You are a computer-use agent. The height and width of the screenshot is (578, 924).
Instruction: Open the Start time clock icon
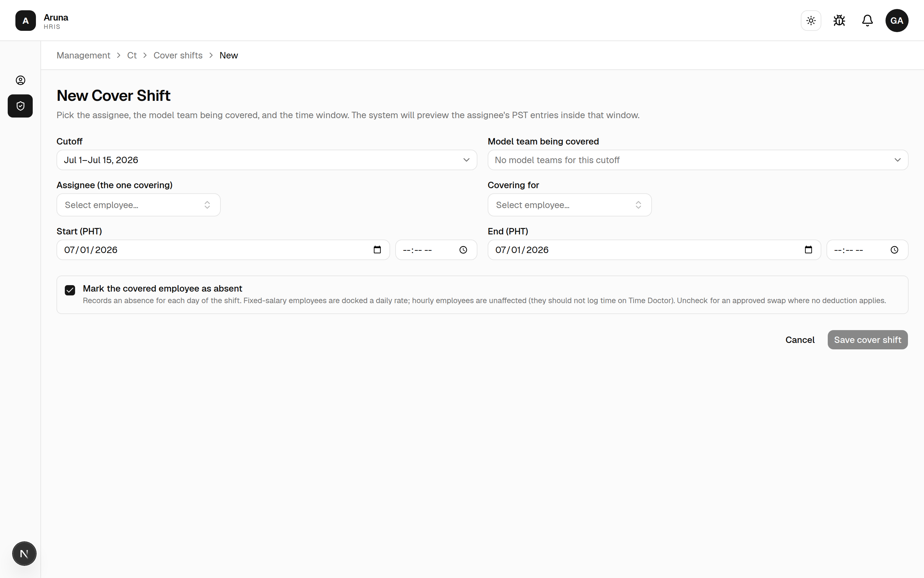(463, 250)
